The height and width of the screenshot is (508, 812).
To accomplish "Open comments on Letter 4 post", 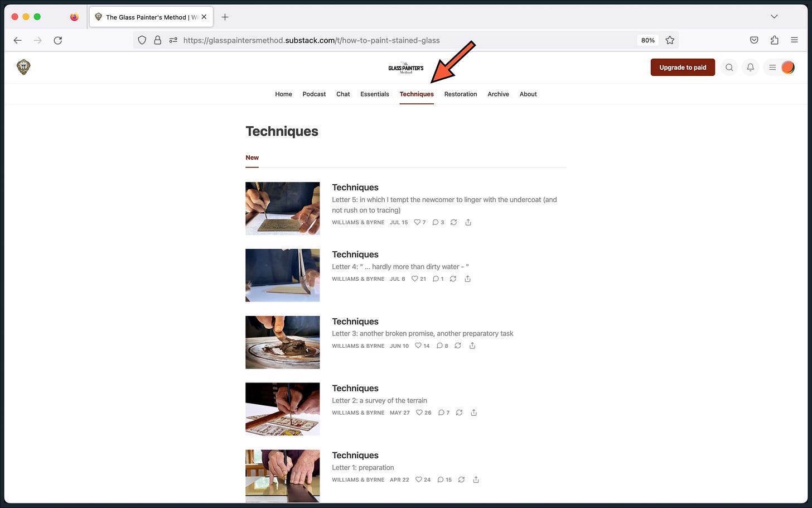I will [438, 279].
